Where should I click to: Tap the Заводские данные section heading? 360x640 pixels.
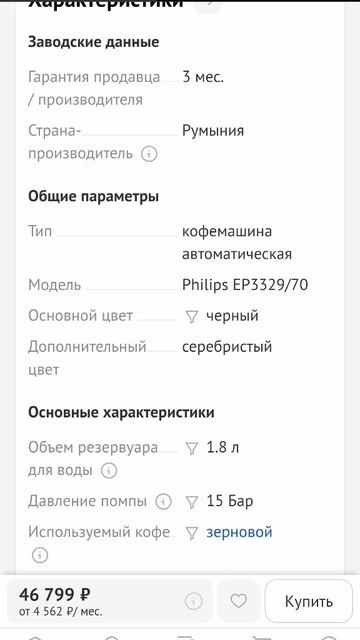click(93, 42)
